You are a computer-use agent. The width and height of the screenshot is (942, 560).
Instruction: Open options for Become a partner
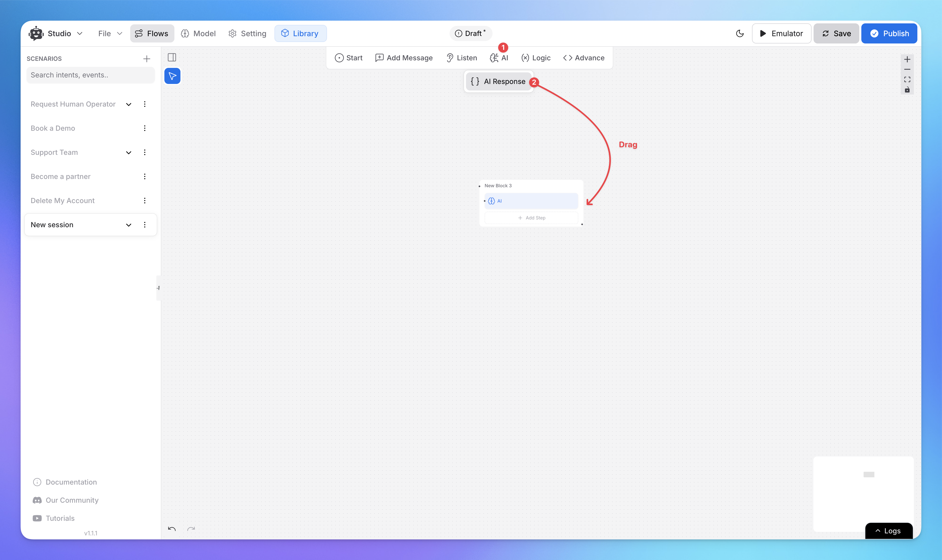[145, 177]
